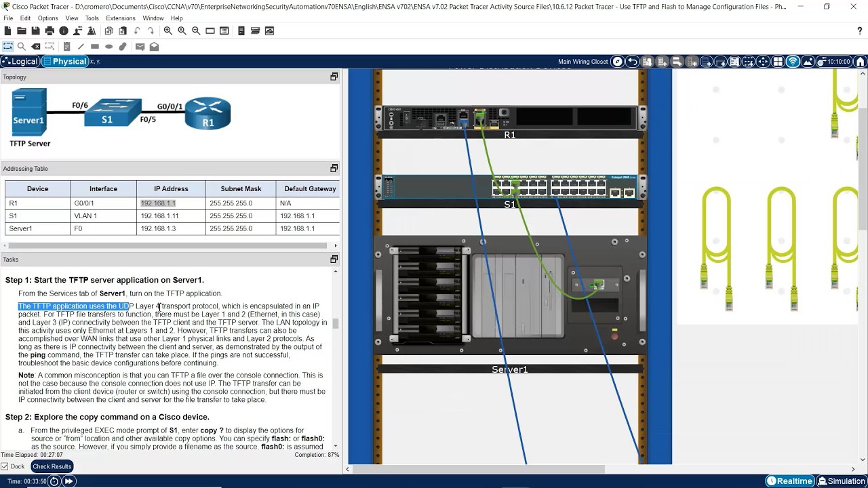Switch to Realtime mode
The image size is (868, 488).
click(x=790, y=481)
